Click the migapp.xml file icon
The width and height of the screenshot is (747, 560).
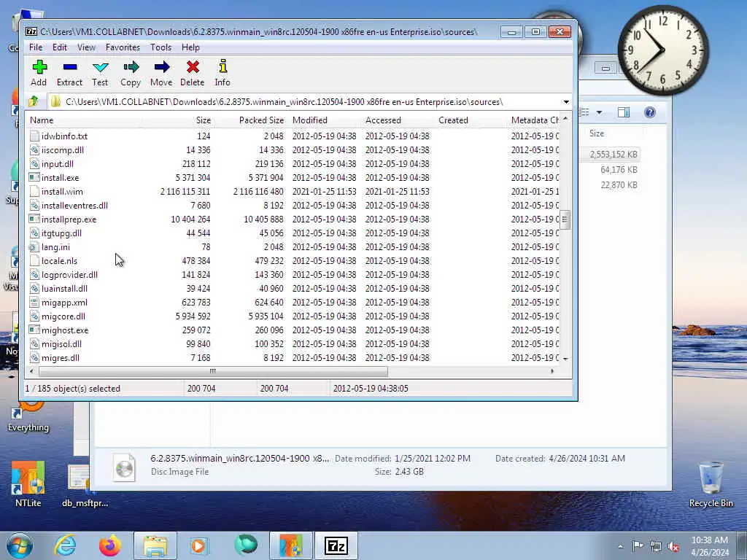tap(34, 302)
